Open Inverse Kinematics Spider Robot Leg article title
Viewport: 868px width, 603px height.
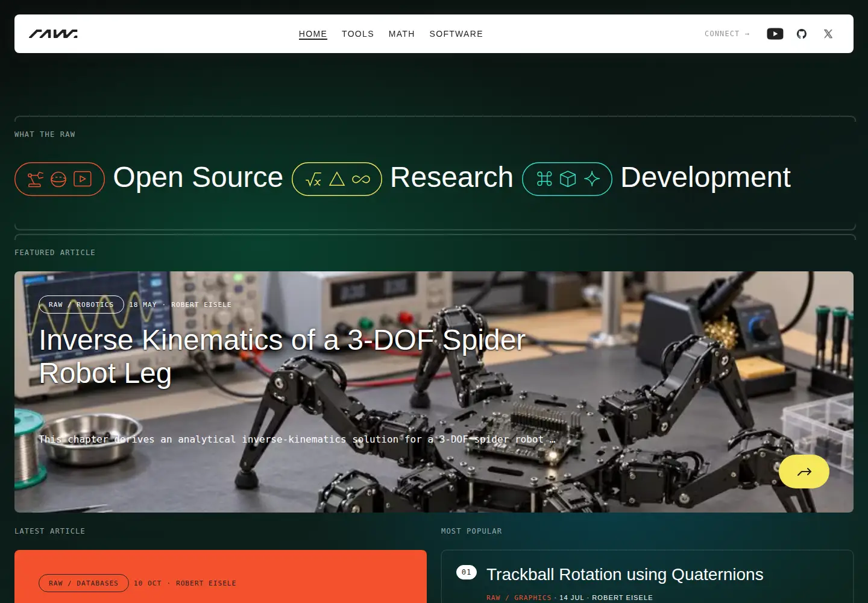click(282, 356)
